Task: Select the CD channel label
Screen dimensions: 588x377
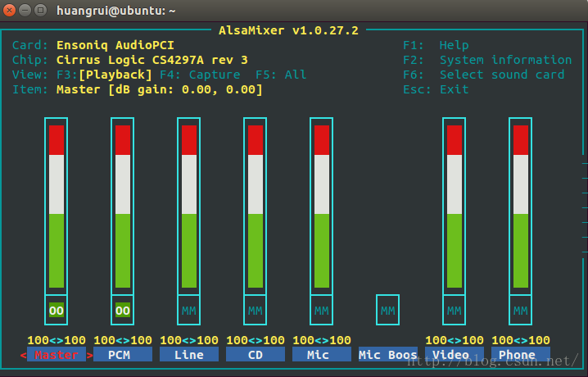Action: [x=256, y=355]
